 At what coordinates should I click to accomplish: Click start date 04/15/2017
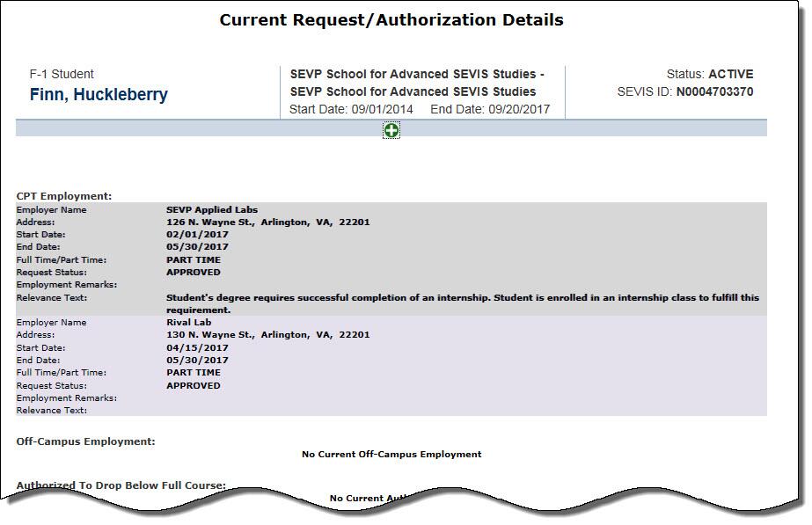(197, 348)
